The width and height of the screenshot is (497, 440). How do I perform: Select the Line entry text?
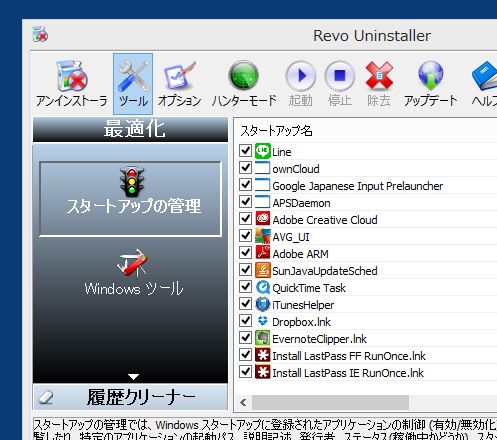coord(282,152)
